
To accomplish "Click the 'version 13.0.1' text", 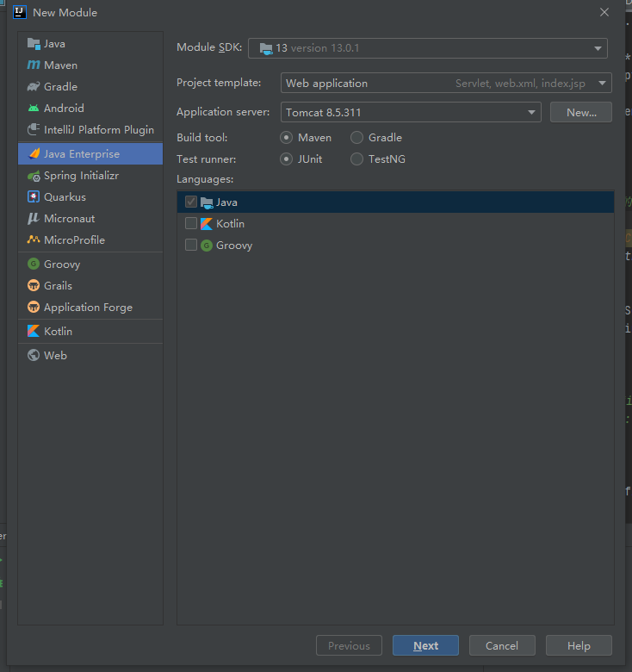I will point(325,48).
